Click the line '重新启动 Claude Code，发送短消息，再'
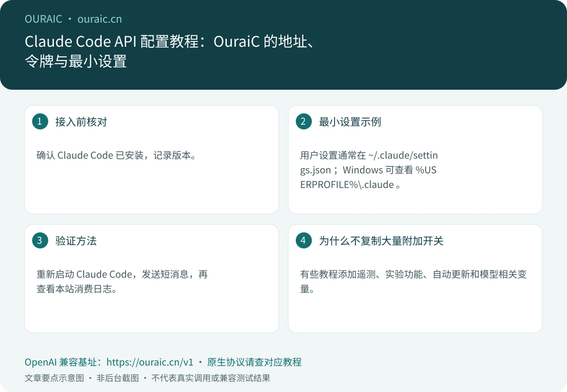 click(122, 274)
